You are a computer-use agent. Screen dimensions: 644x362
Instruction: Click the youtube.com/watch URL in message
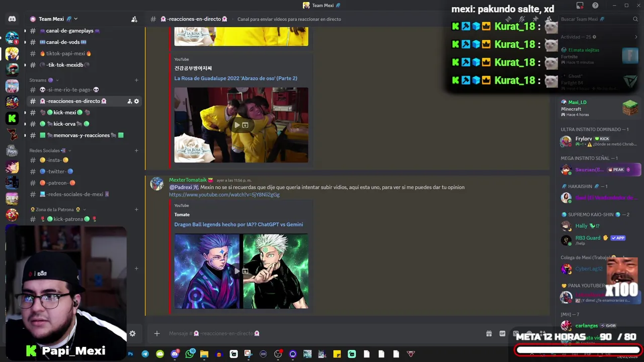224,195
